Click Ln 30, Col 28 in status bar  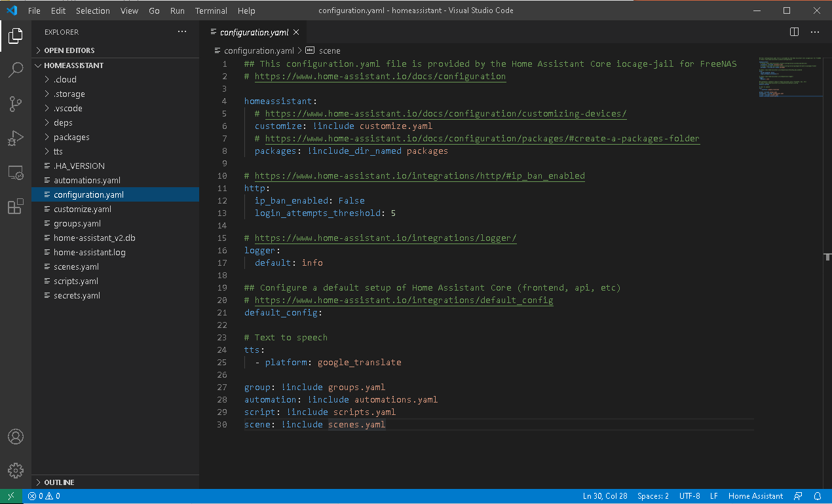pyautogui.click(x=607, y=496)
